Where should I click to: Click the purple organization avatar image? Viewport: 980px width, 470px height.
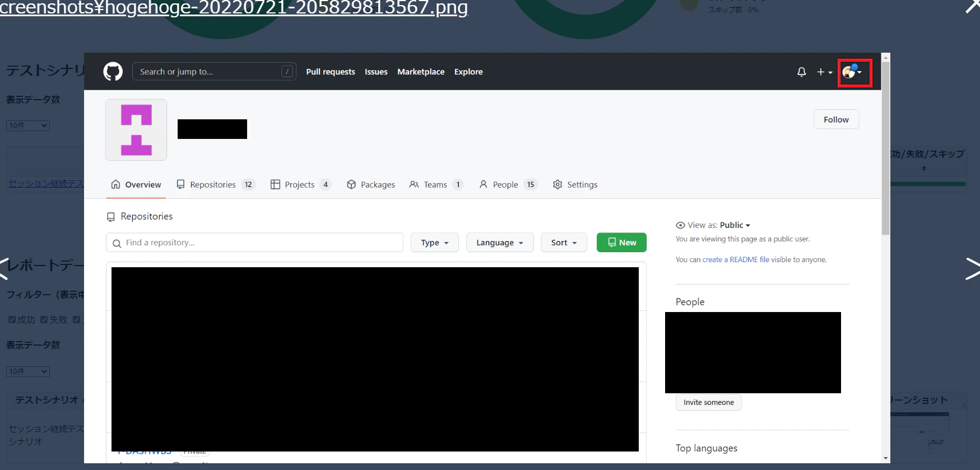click(136, 130)
